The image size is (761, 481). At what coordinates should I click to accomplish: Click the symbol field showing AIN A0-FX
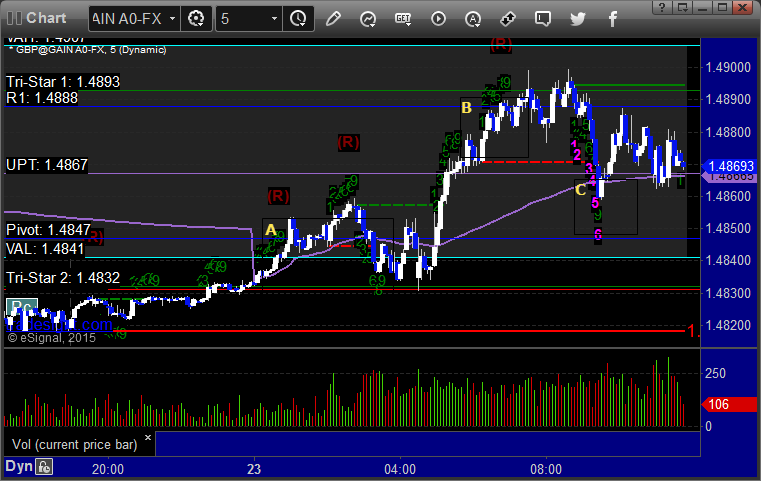(127, 19)
